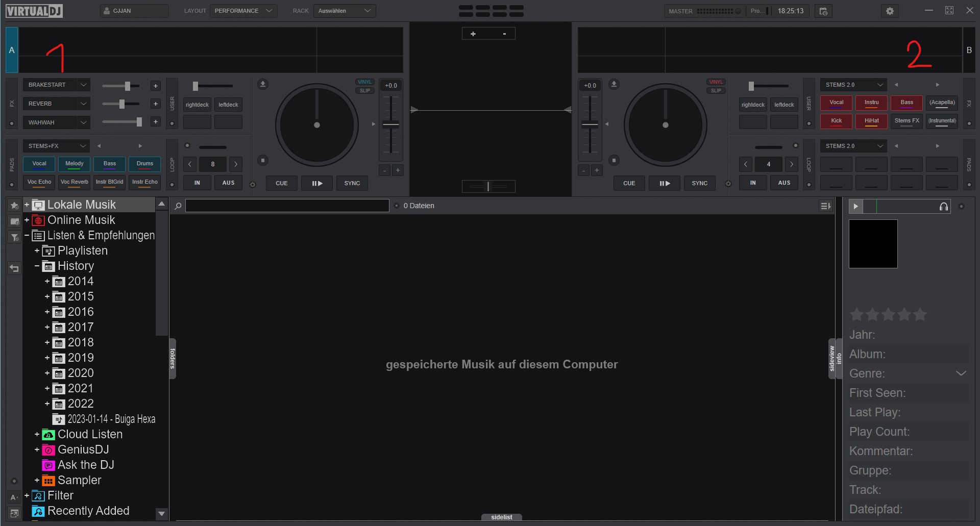Expand the 2015 History folder
Viewport: 980px width, 526px height.
pyautogui.click(x=47, y=296)
